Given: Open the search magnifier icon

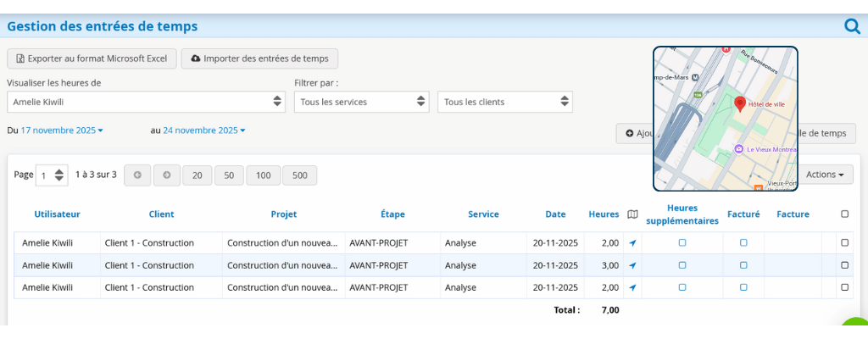Looking at the screenshot, I should coord(852,26).
